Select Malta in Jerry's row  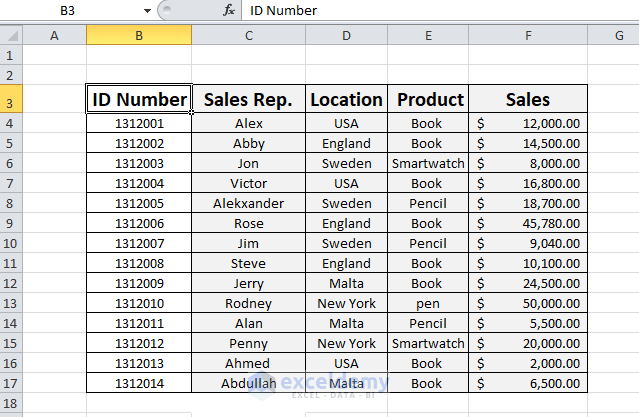coord(346,283)
